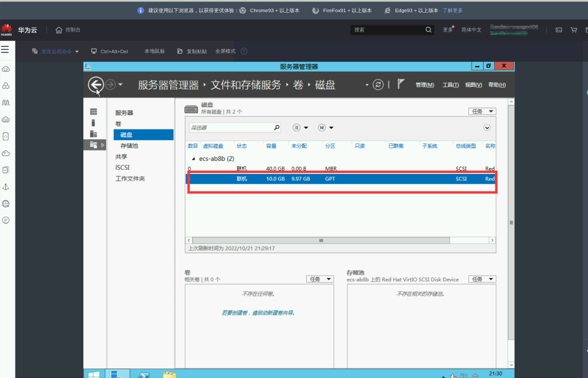This screenshot has width=588, height=378.
Task: Open disks 任务 dropdown
Action: (482, 111)
